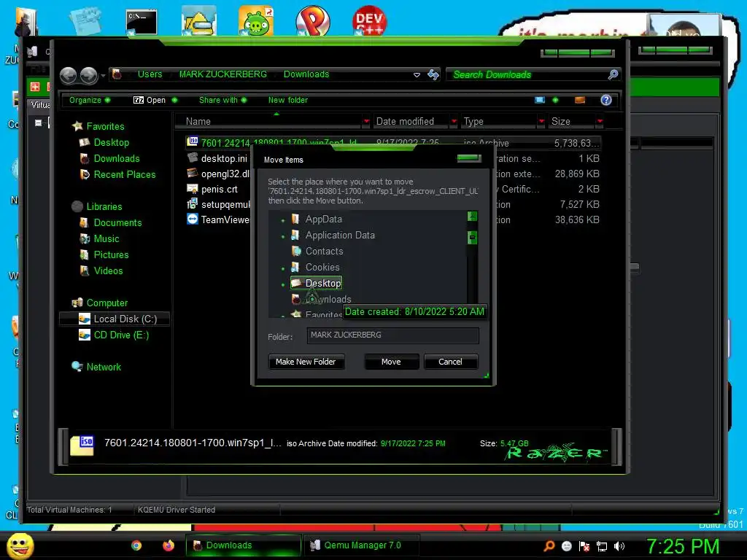Expand the Open button dropdown
Viewport: 747px width, 560px height.
pyautogui.click(x=174, y=100)
